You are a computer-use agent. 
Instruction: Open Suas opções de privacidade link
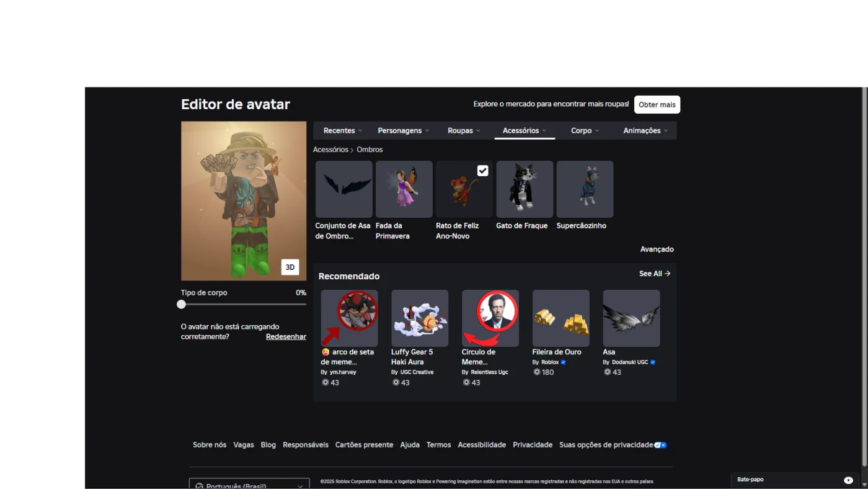coord(606,445)
